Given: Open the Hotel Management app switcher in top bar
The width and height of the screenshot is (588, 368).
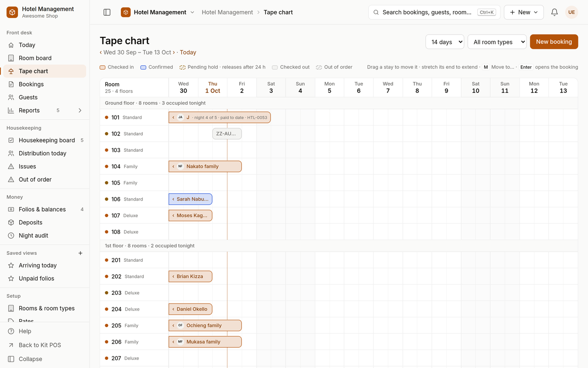Looking at the screenshot, I should (158, 12).
